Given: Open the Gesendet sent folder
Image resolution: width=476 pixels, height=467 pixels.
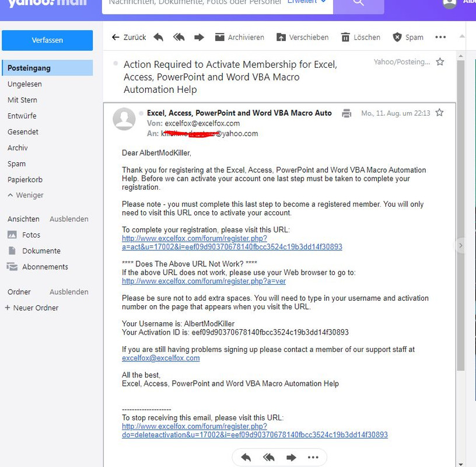Looking at the screenshot, I should point(23,132).
